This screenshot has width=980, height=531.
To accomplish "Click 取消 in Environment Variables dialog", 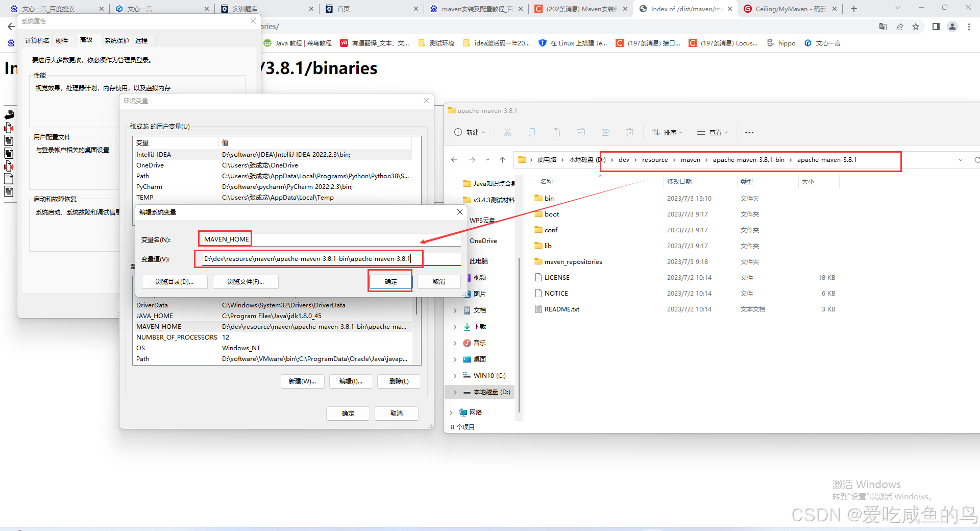I will coord(397,413).
